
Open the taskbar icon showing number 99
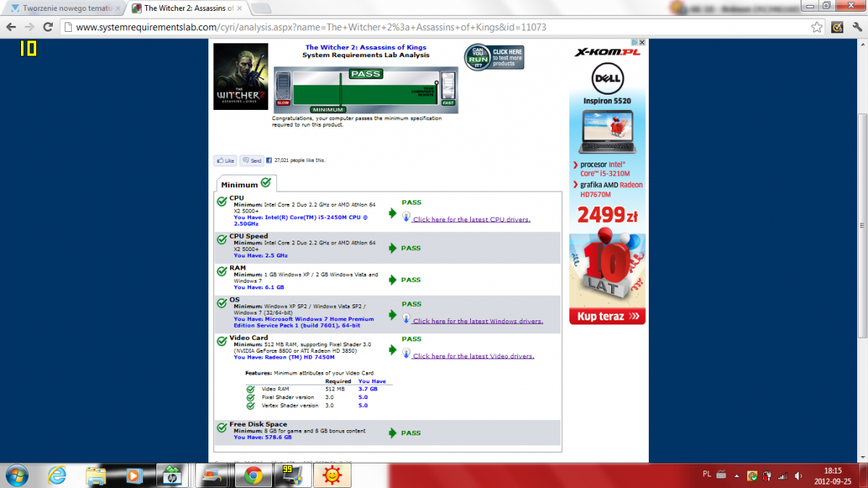(292, 475)
